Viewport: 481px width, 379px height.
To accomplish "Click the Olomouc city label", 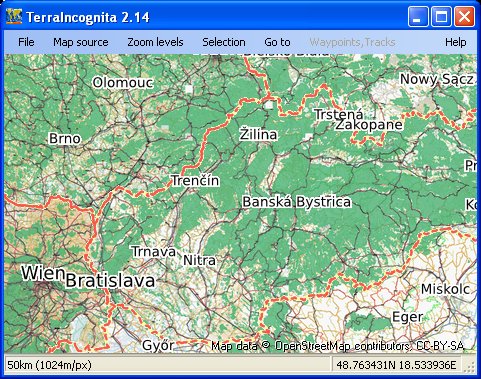I will (123, 83).
